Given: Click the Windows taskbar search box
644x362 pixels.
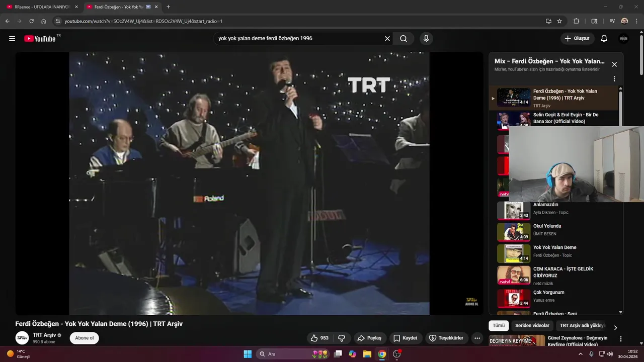Looking at the screenshot, I should pyautogui.click(x=293, y=354).
